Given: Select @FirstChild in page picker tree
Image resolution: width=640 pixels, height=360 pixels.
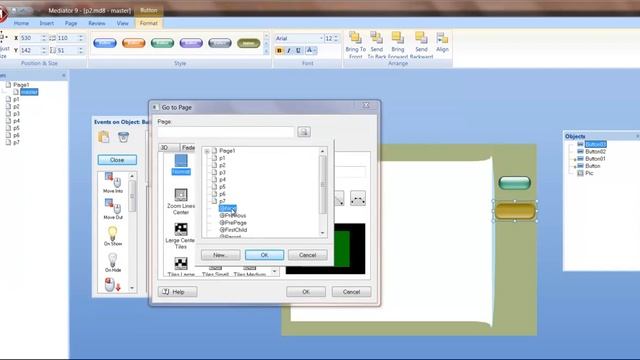Looking at the screenshot, I should [233, 230].
